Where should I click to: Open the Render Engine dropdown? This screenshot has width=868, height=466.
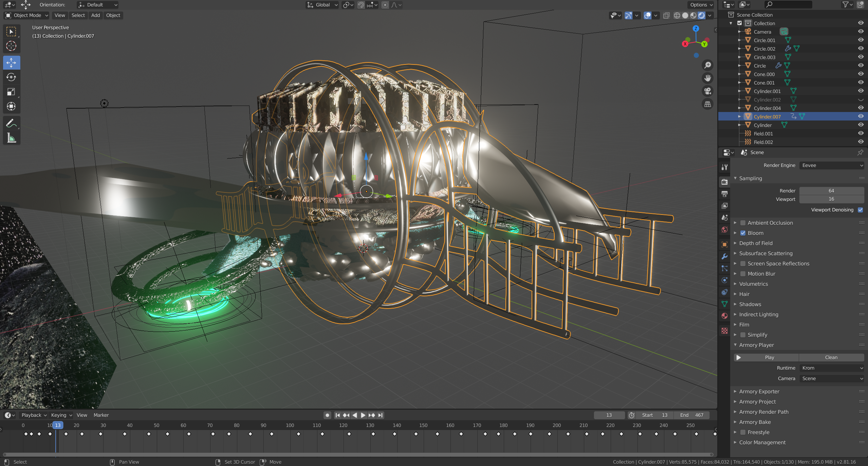pos(831,165)
